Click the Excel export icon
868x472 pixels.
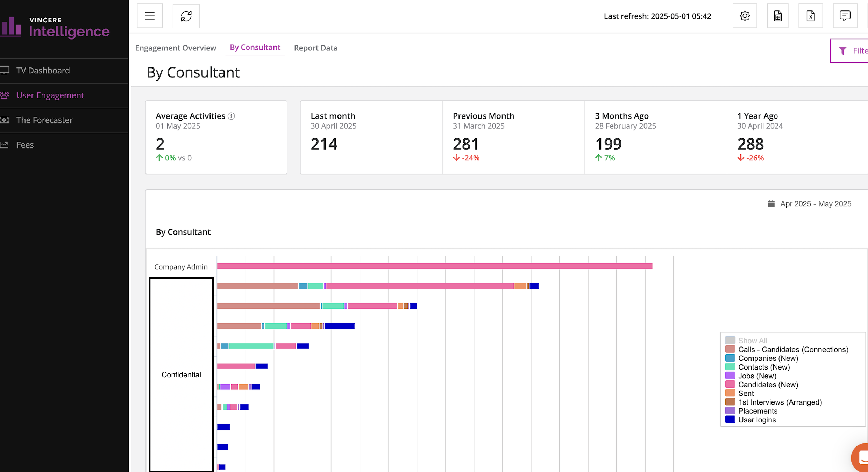pyautogui.click(x=810, y=16)
